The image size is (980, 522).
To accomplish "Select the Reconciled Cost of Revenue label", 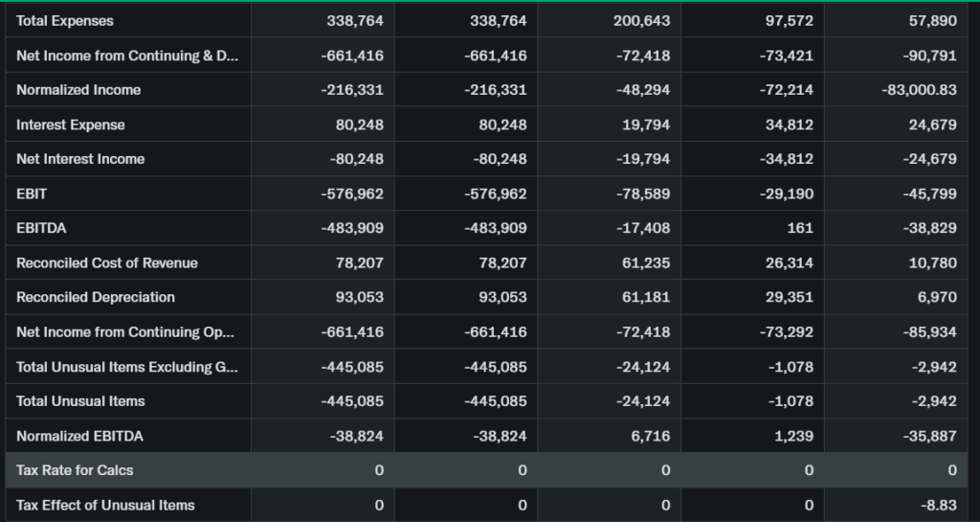I will click(x=107, y=262).
